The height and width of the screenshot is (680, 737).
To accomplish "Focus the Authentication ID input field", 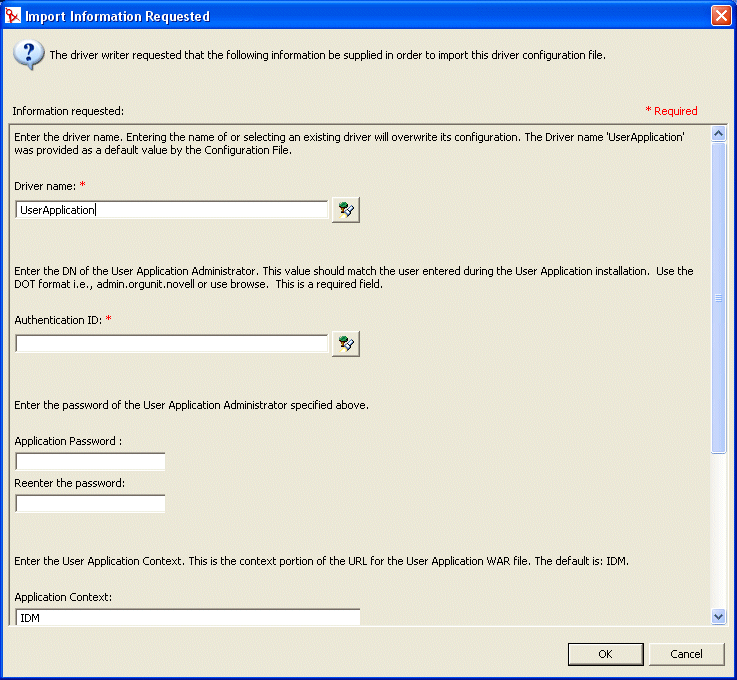I will click(172, 344).
